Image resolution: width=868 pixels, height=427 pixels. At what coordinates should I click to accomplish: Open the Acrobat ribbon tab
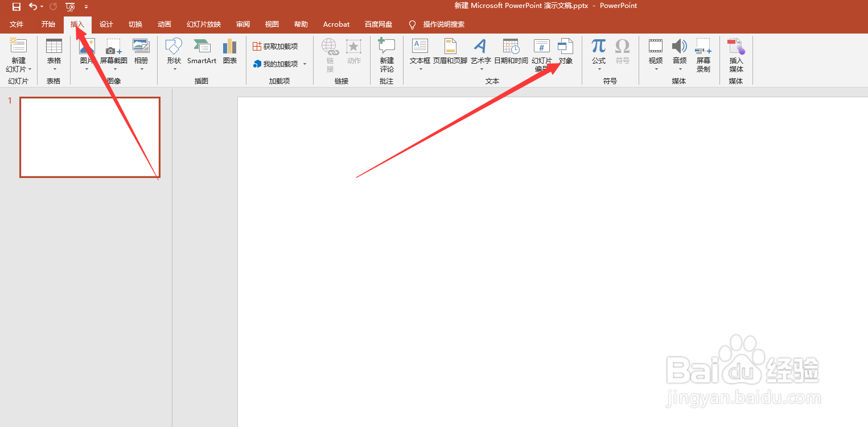tap(336, 24)
